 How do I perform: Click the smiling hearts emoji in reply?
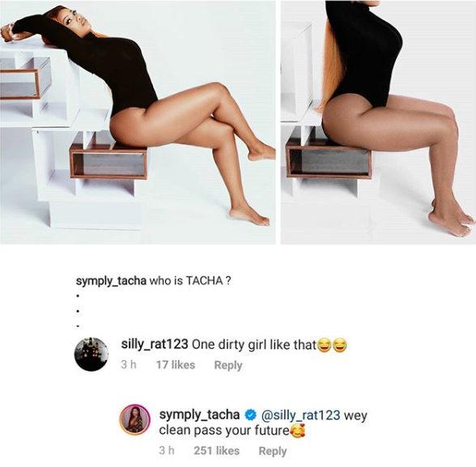[x=298, y=431]
